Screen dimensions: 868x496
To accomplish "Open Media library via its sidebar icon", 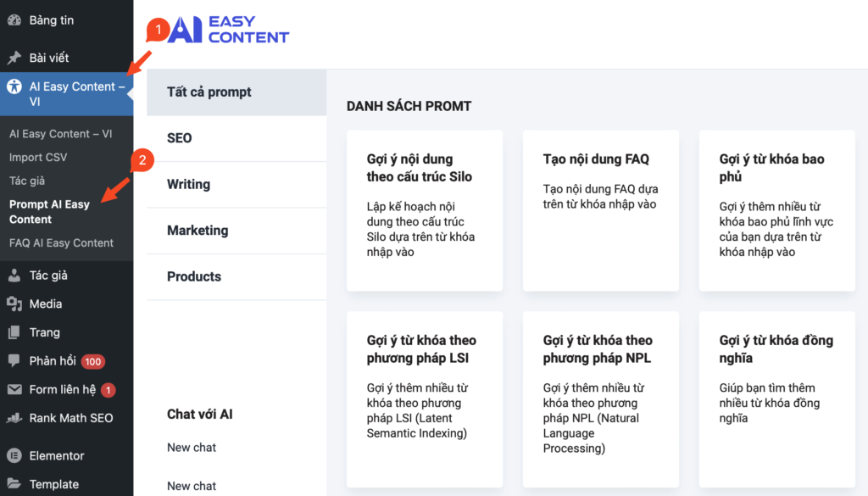I will [x=15, y=303].
